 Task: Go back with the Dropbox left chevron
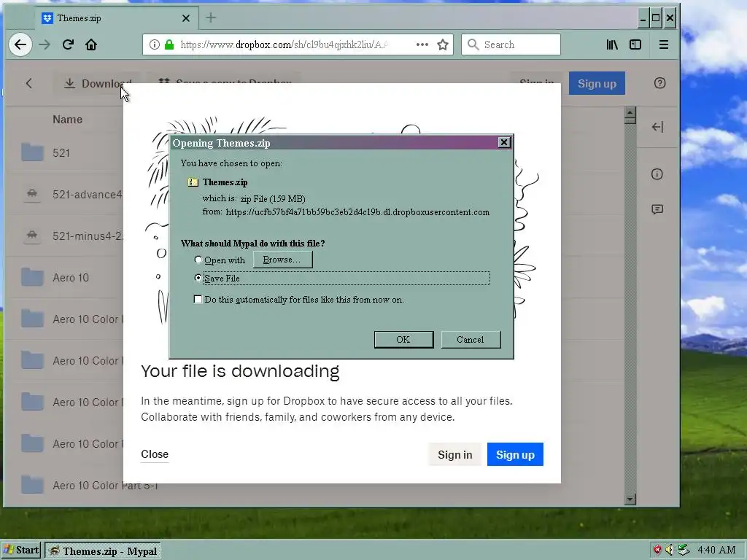[x=29, y=83]
